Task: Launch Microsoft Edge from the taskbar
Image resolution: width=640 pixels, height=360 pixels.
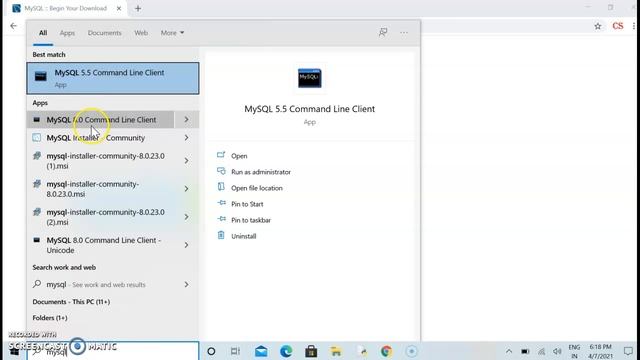Action: point(286,351)
